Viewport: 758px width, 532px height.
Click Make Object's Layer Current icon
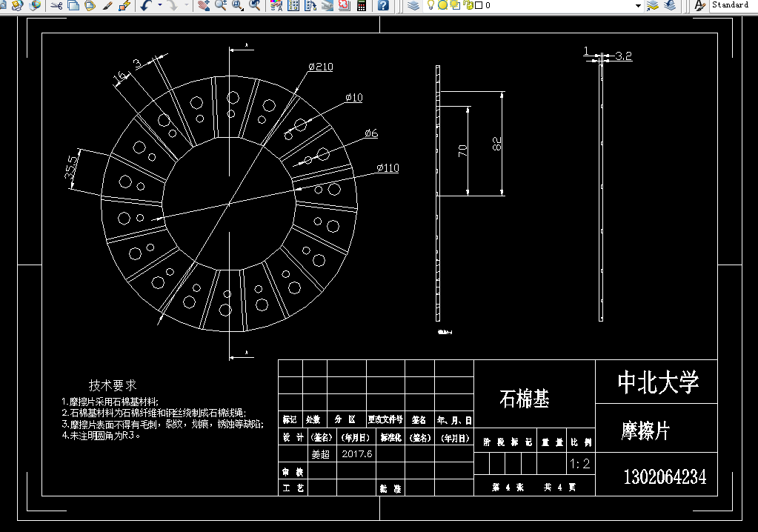pos(653,5)
